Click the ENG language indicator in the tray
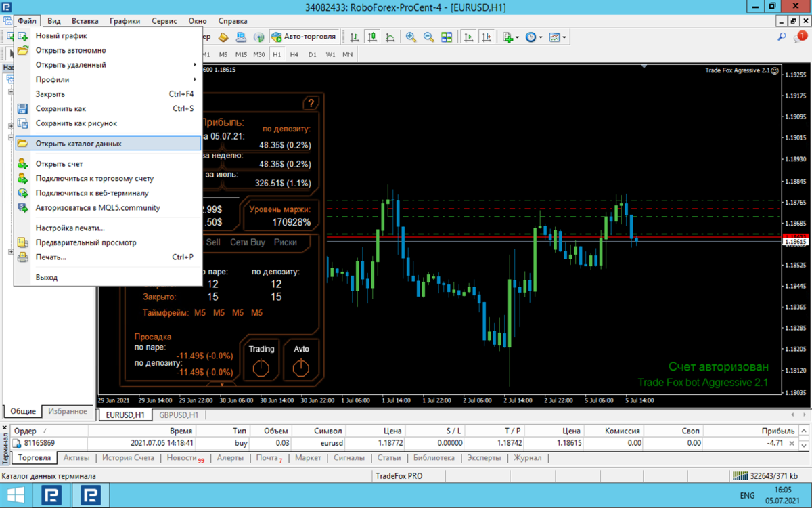 tap(746, 496)
